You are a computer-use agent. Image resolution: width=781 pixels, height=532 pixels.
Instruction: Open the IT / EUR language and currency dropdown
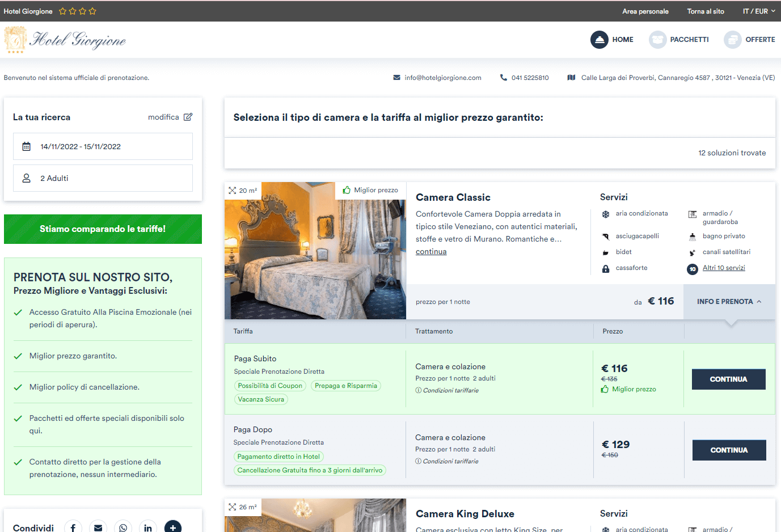click(x=759, y=11)
